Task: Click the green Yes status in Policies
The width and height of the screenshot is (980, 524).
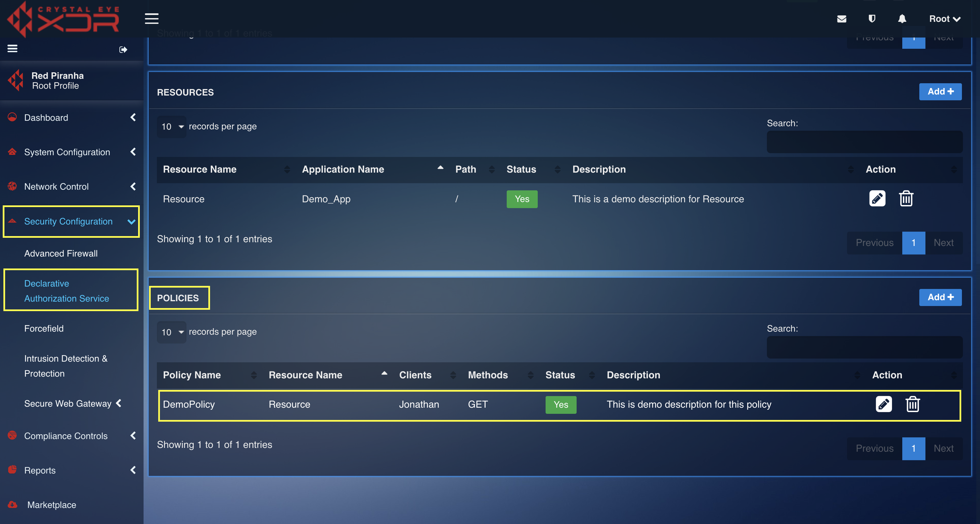Action: 560,405
